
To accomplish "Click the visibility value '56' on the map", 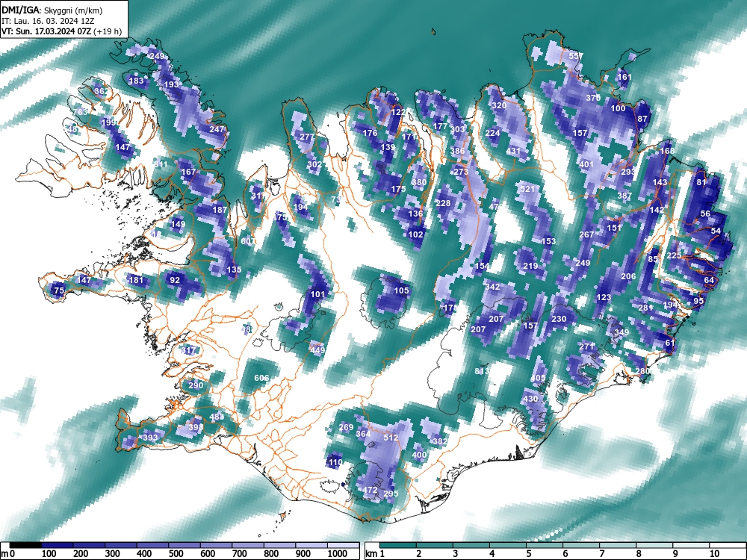I will pyautogui.click(x=706, y=214).
